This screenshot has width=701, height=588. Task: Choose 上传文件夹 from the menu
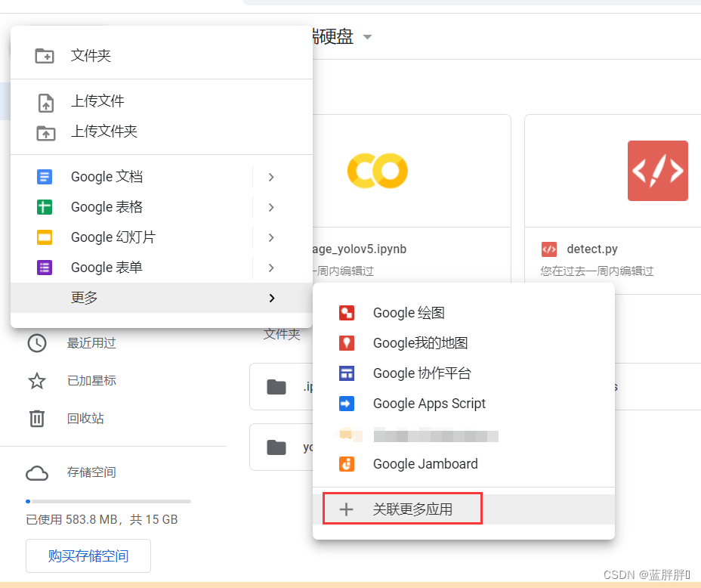[162, 132]
